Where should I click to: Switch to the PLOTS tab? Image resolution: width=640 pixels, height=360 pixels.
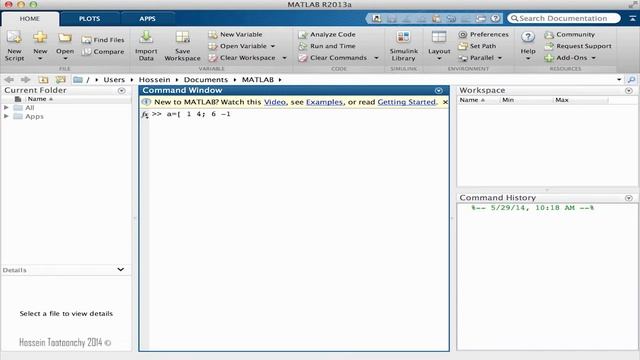(89, 19)
